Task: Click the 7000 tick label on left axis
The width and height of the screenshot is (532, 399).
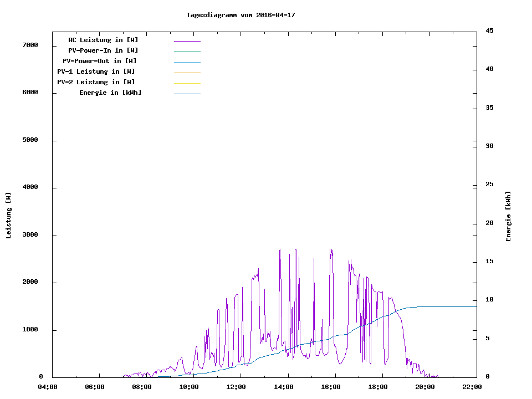Action: click(x=30, y=45)
